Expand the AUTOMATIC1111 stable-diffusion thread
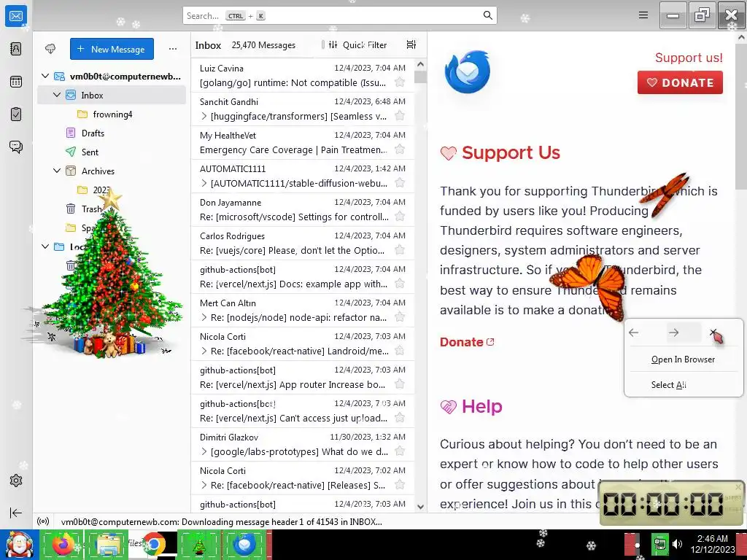 (204, 183)
